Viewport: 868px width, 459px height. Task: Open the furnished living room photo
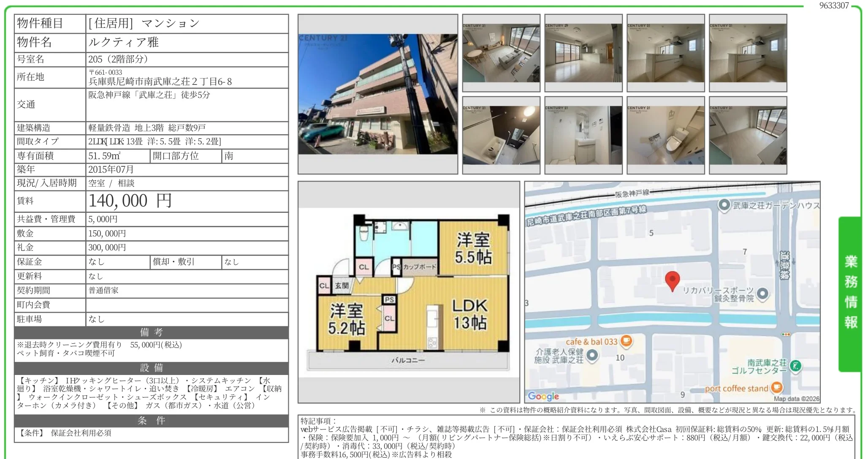tap(501, 53)
